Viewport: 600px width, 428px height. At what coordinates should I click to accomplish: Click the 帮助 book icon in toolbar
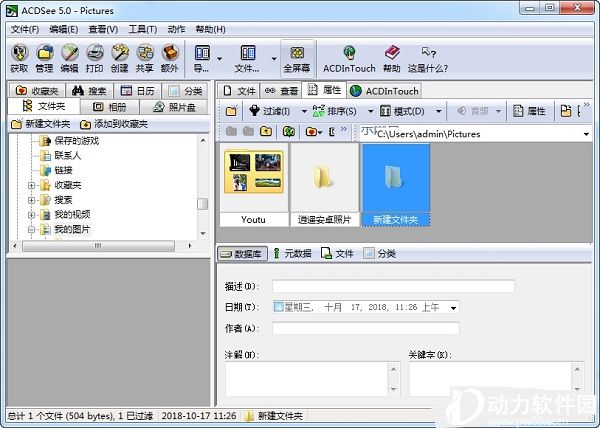point(392,59)
